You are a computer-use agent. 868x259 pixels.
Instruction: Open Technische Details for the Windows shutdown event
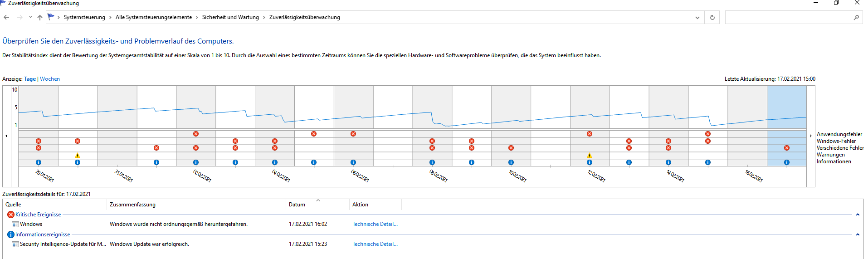(x=375, y=224)
